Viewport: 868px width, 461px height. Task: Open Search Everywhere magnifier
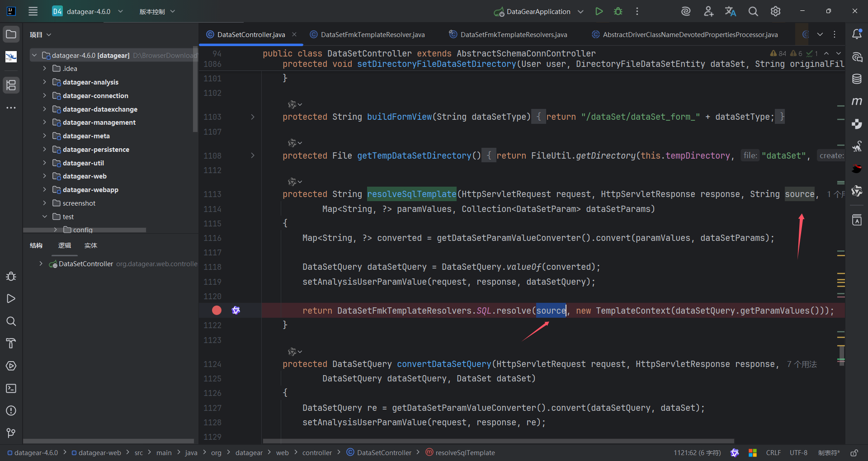[x=753, y=11]
